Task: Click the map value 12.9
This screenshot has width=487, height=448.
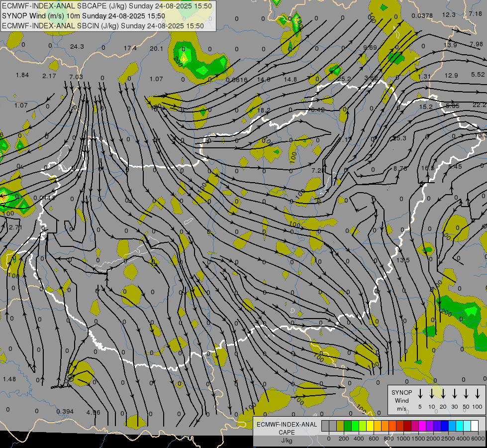Action: coord(451,75)
